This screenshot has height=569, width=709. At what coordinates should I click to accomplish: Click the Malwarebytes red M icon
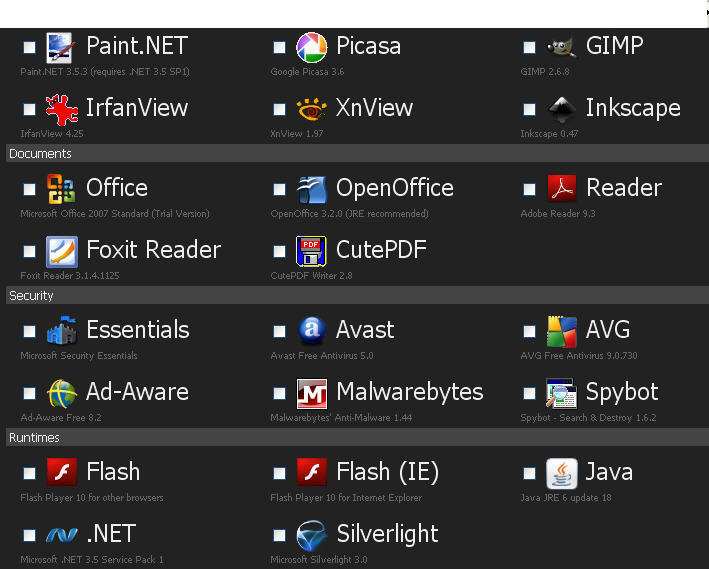click(x=312, y=393)
